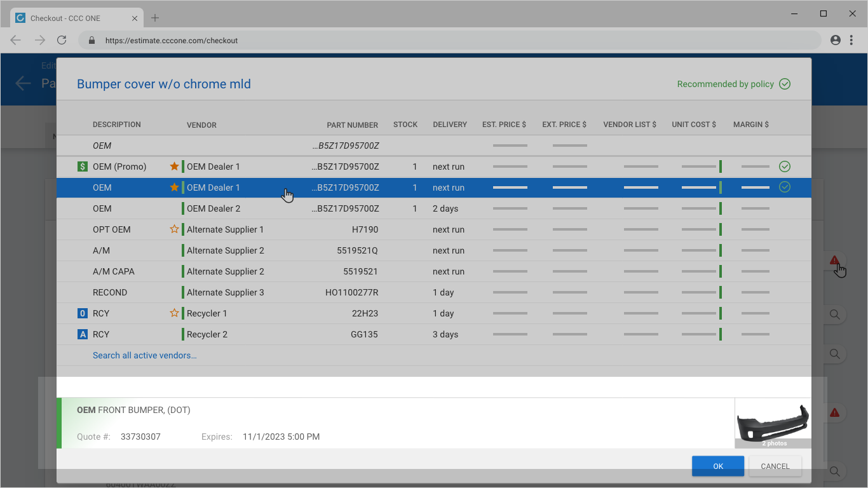Screen dimensions: 868x488
Task: Click Recommended by policy checkmark icon
Action: pos(785,84)
